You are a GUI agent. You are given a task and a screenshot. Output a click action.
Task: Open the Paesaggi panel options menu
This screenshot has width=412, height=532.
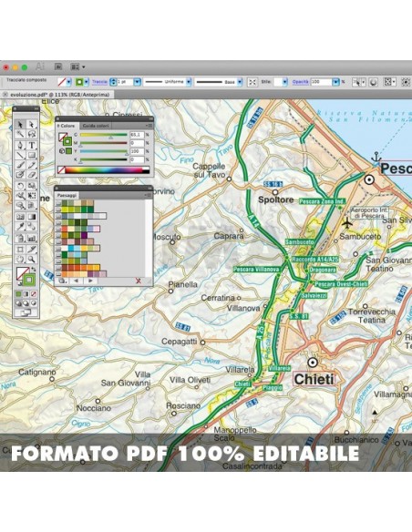(149, 195)
